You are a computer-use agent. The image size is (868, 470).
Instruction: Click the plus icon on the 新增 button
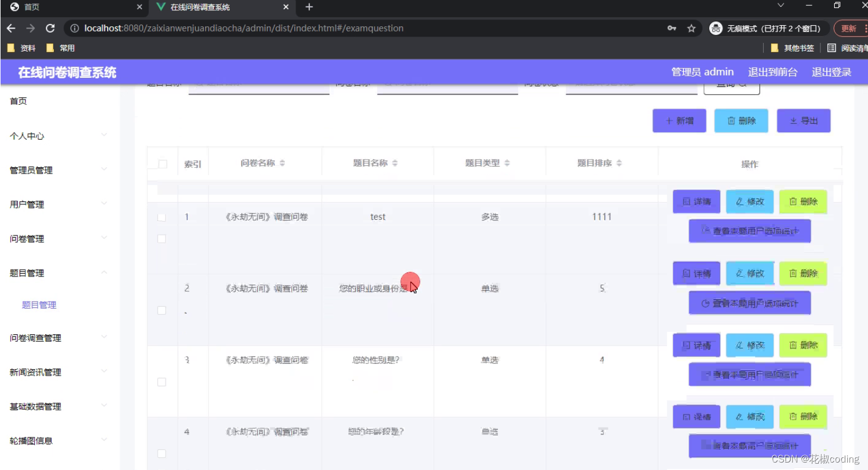click(x=668, y=120)
